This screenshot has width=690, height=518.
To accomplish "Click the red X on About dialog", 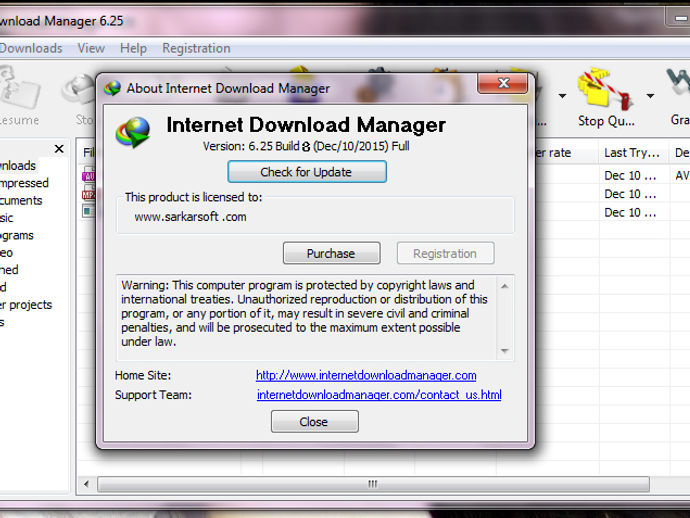I will (502, 83).
